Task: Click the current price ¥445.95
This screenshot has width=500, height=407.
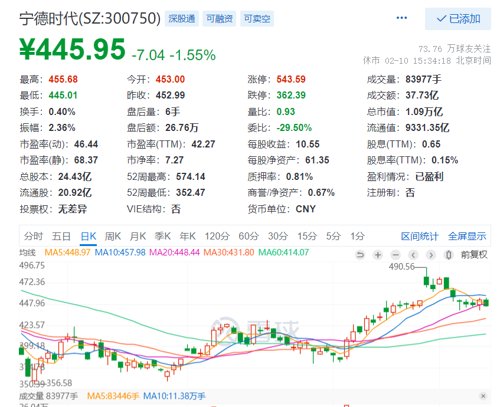Action: pos(72,50)
